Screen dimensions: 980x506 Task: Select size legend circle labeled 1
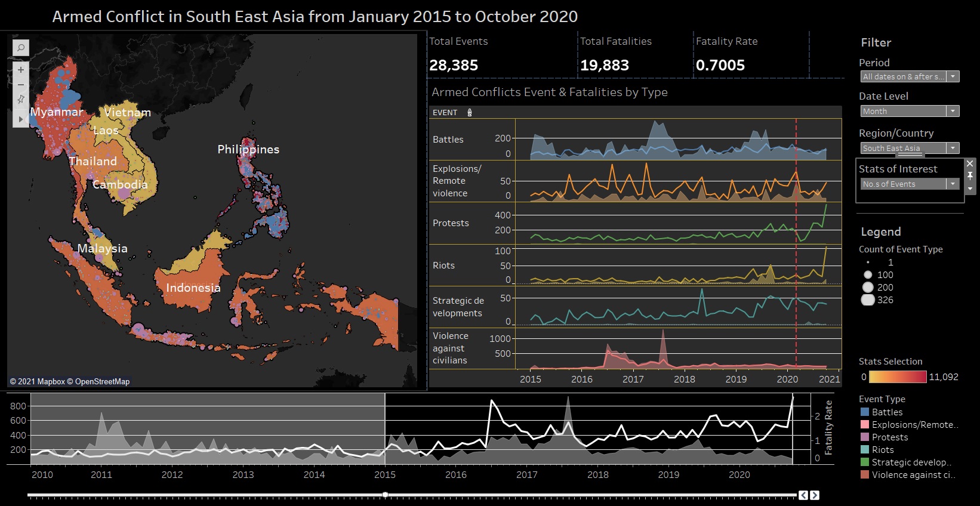click(868, 263)
